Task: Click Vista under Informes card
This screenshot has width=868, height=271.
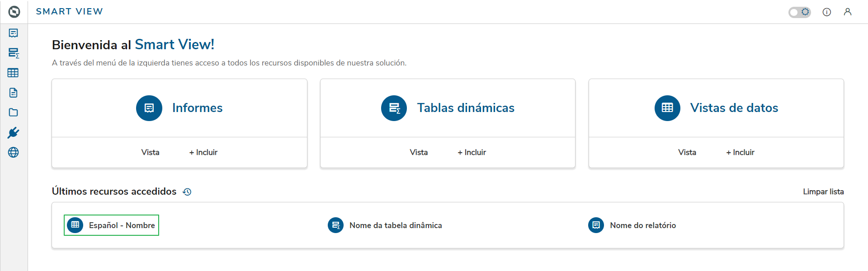Action: click(150, 153)
